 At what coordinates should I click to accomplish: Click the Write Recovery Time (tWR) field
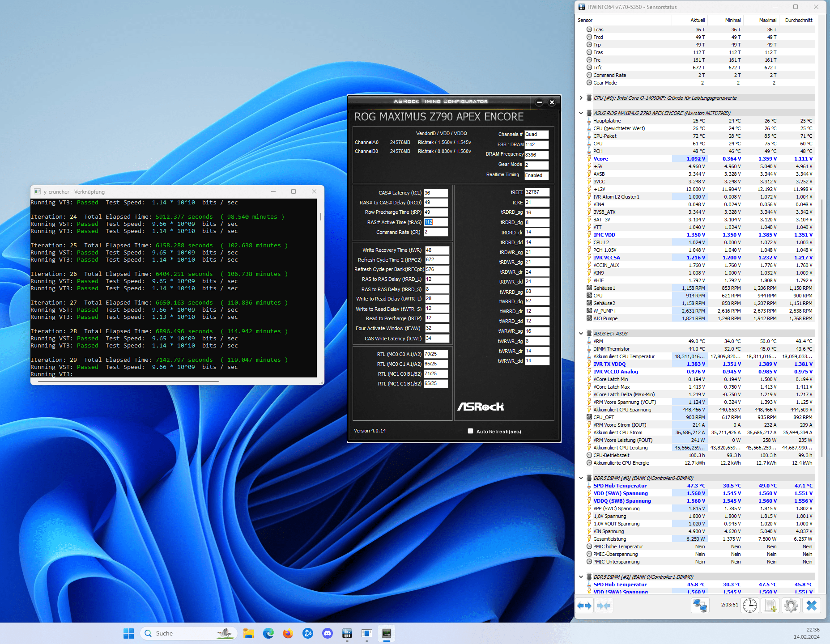tap(437, 250)
